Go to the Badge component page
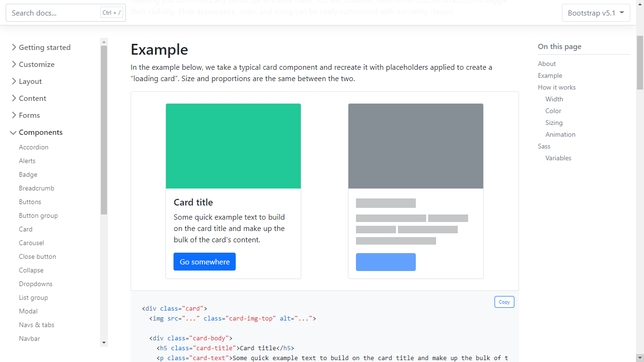 28,174
